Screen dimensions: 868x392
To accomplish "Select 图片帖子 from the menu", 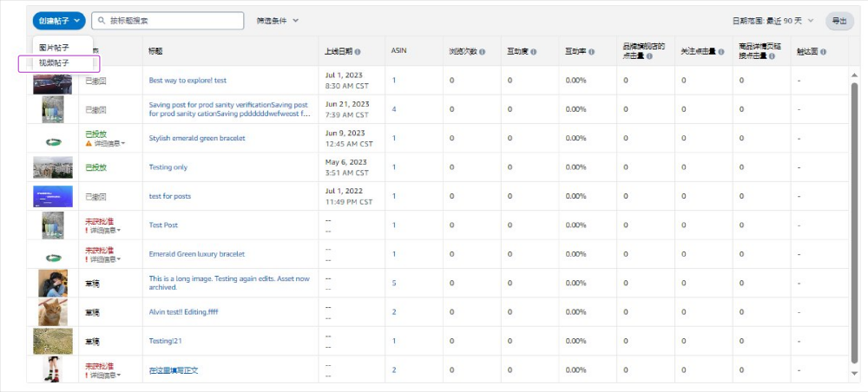I will click(x=55, y=48).
